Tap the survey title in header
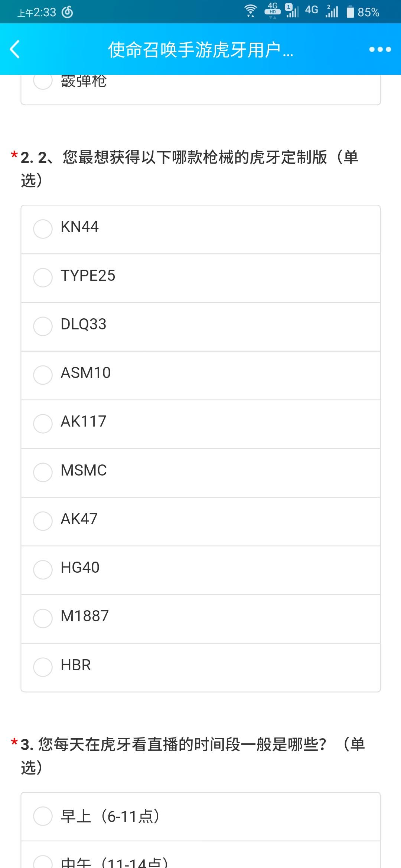 pos(200,50)
